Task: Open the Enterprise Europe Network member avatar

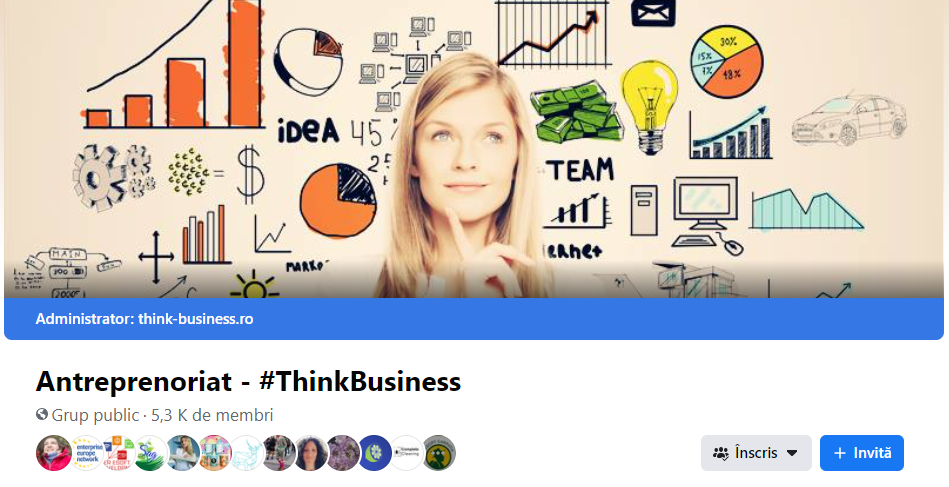Action: point(86,453)
